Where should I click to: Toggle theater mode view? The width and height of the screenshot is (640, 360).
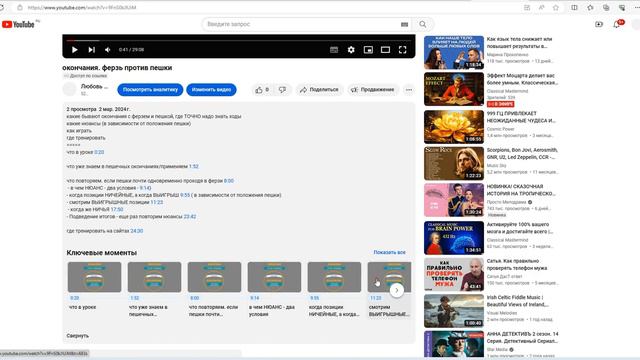pos(385,50)
